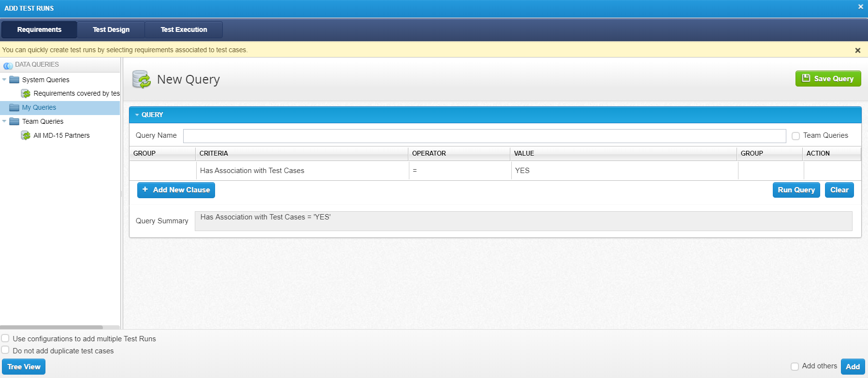Tick 'Do not add duplicate test cases'
The height and width of the screenshot is (378, 868).
click(x=5, y=350)
